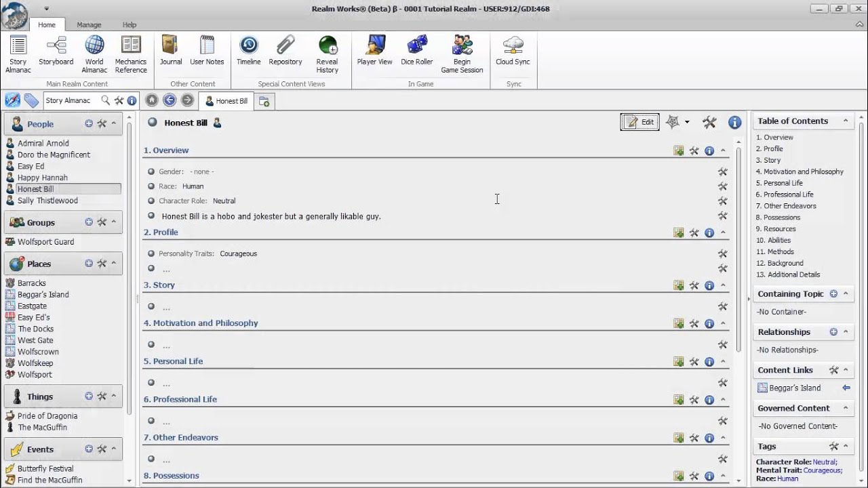Screen dimensions: 868x488
Task: Toggle reveal circle beside Personality Traits
Action: click(151, 253)
